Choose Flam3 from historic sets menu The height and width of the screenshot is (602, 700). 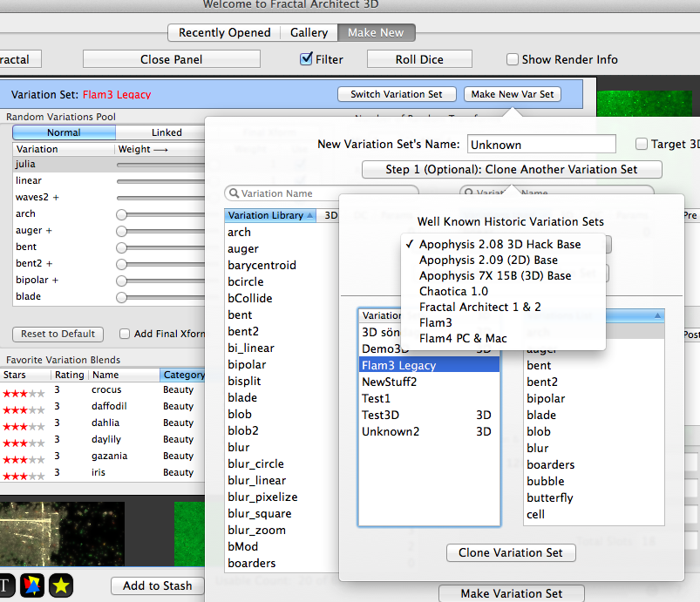(503, 322)
